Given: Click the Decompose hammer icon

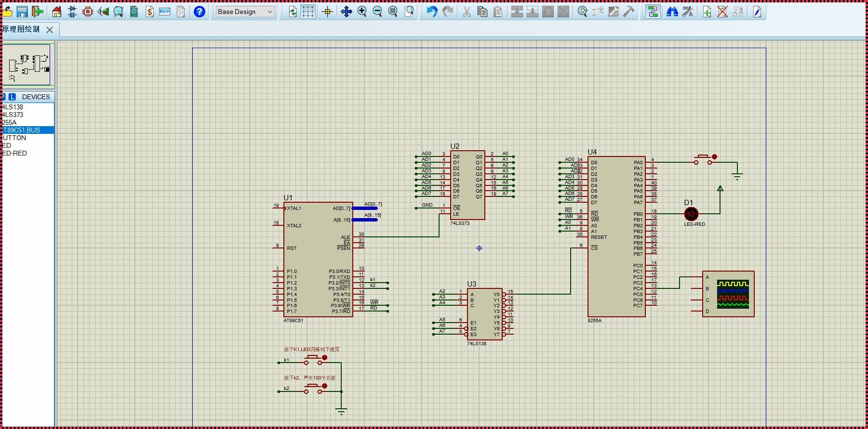Looking at the screenshot, I should click(629, 12).
